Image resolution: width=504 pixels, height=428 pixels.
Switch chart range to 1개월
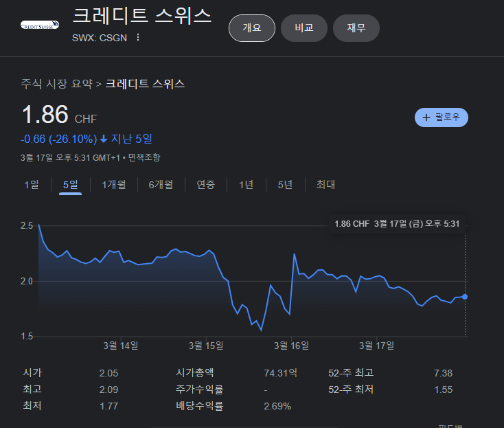[114, 185]
